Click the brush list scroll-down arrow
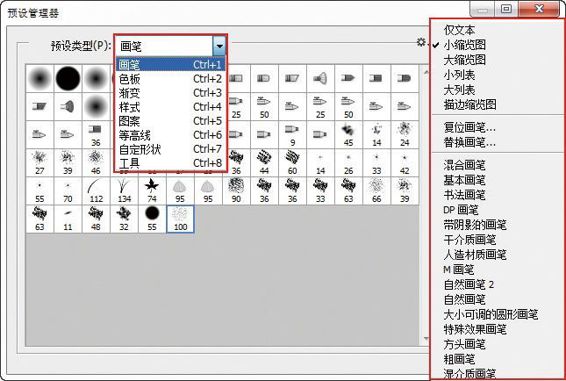 [426, 338]
